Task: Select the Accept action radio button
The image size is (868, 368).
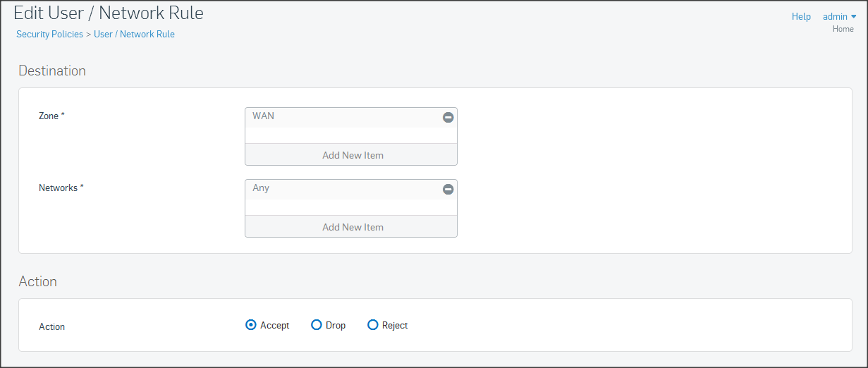Action: click(x=250, y=325)
